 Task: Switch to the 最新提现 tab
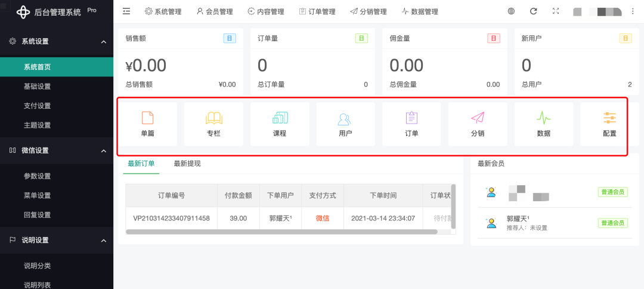(x=187, y=164)
